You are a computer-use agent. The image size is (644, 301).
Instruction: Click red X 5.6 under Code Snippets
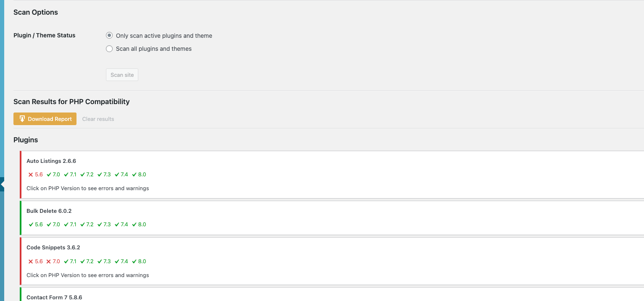click(x=36, y=262)
